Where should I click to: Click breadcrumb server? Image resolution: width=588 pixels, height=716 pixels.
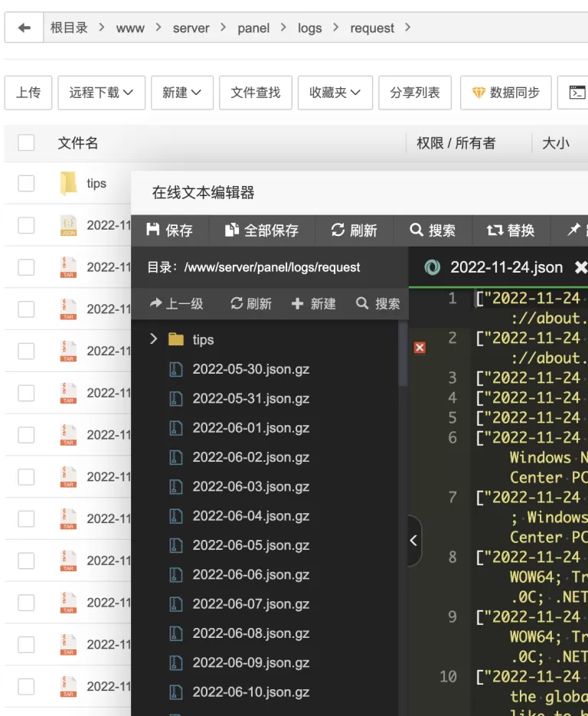coord(191,28)
